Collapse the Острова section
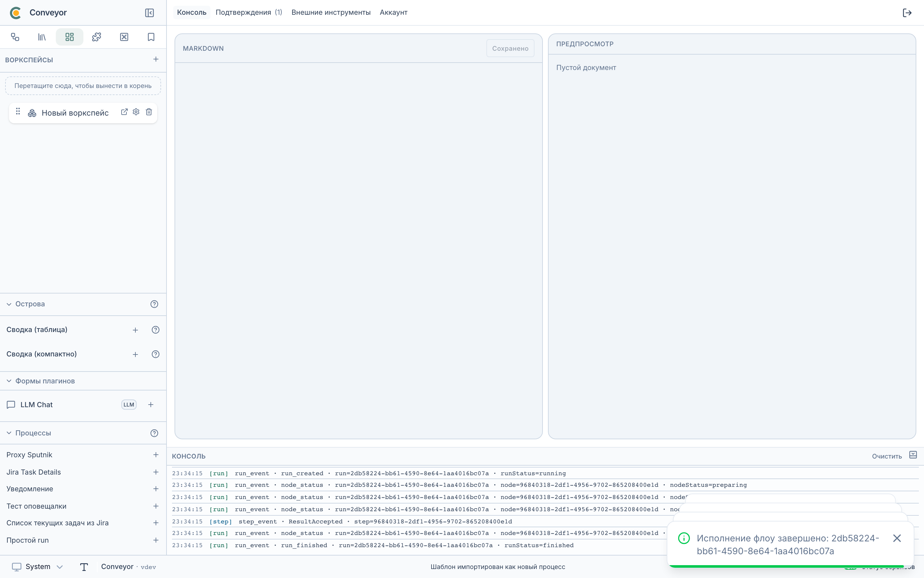 pos(9,304)
